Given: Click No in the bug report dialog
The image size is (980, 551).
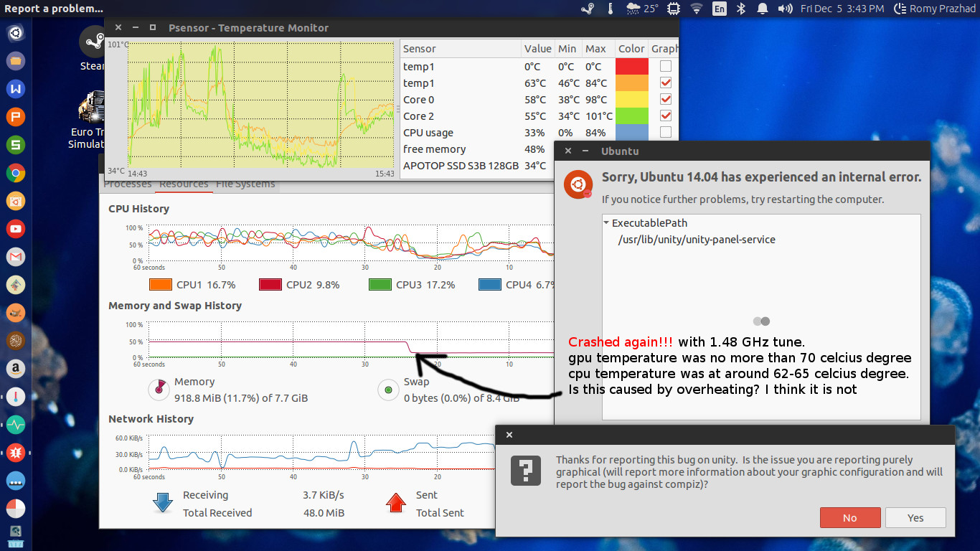Looking at the screenshot, I should pos(849,518).
